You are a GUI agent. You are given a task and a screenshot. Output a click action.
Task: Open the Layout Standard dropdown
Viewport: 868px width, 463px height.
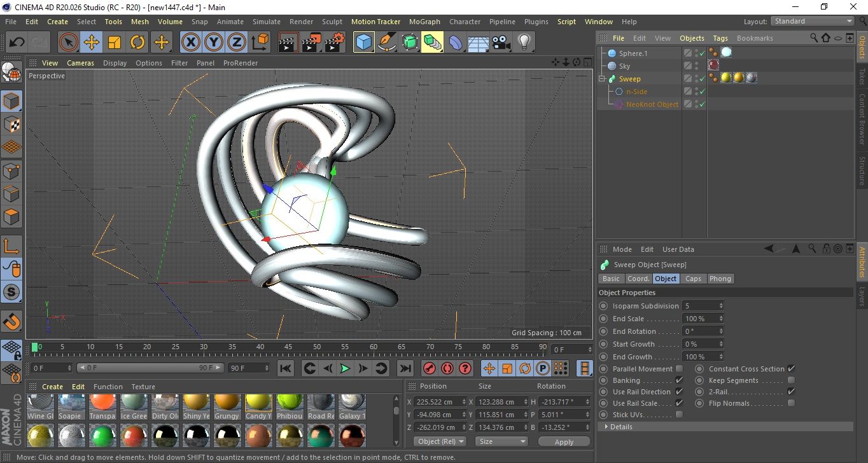tap(813, 21)
